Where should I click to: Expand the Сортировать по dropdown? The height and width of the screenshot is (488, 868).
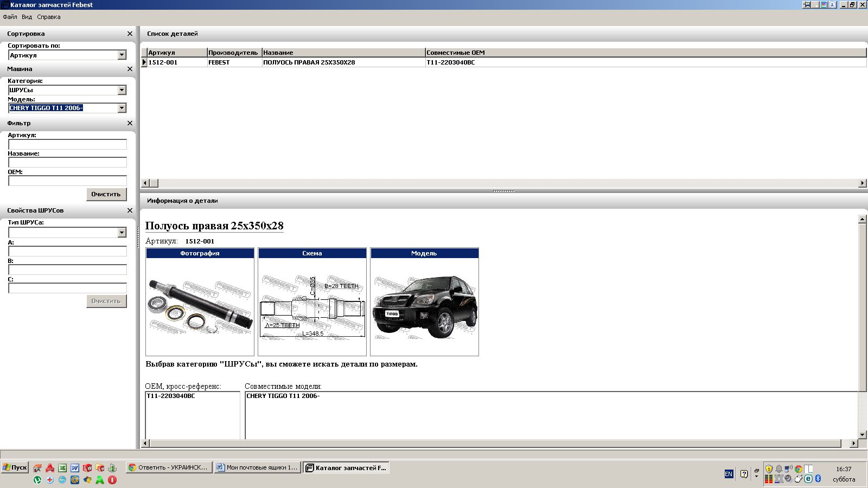coord(122,55)
